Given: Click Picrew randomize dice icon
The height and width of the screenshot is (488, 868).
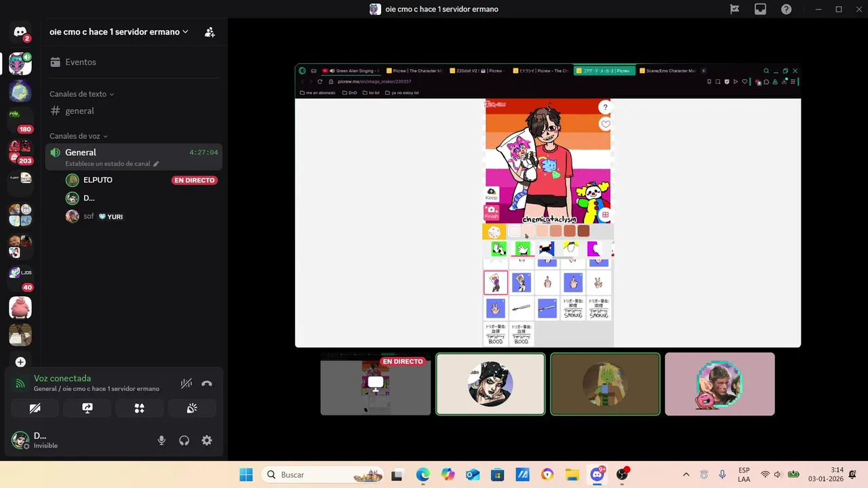Looking at the screenshot, I should click(x=494, y=232).
